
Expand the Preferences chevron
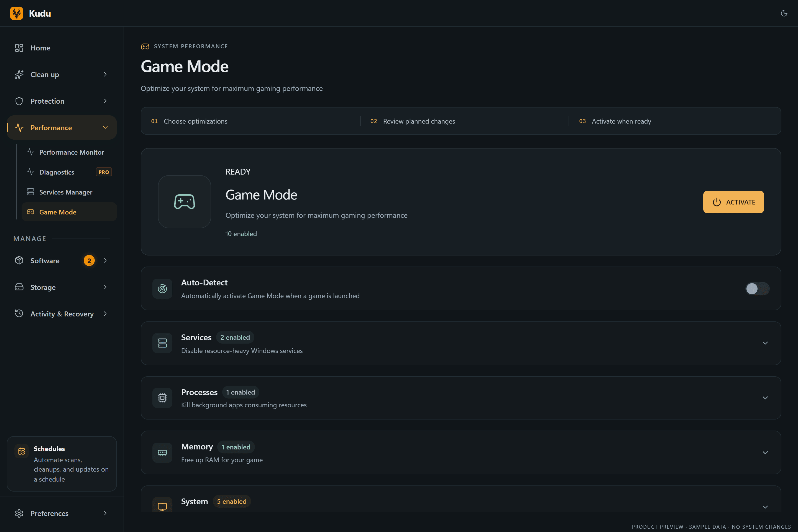[x=105, y=513]
